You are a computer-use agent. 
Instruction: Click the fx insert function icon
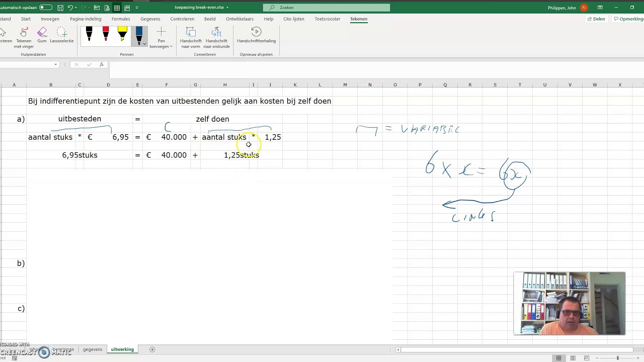[102, 64]
